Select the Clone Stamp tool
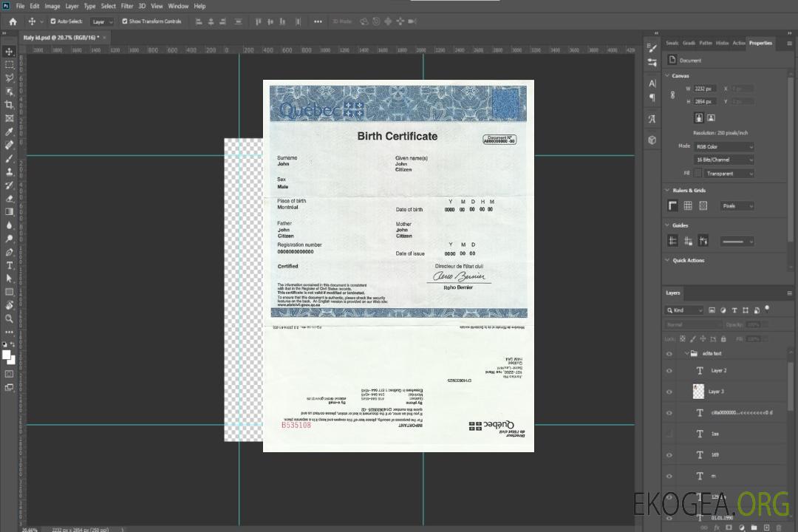This screenshot has height=532, width=798. (9, 172)
